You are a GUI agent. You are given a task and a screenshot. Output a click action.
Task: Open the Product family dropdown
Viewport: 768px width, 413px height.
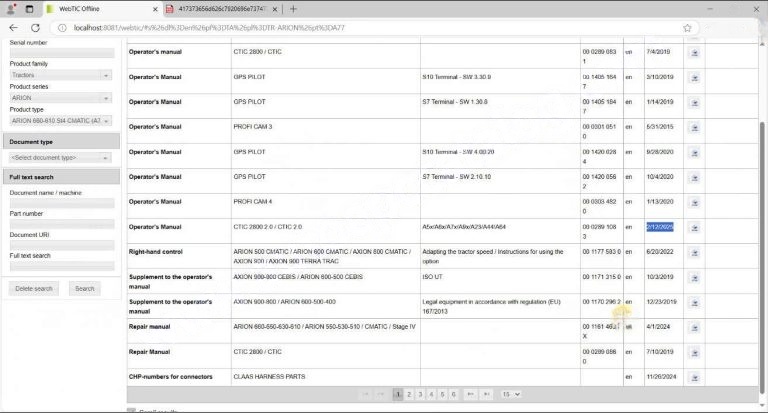(x=60, y=75)
